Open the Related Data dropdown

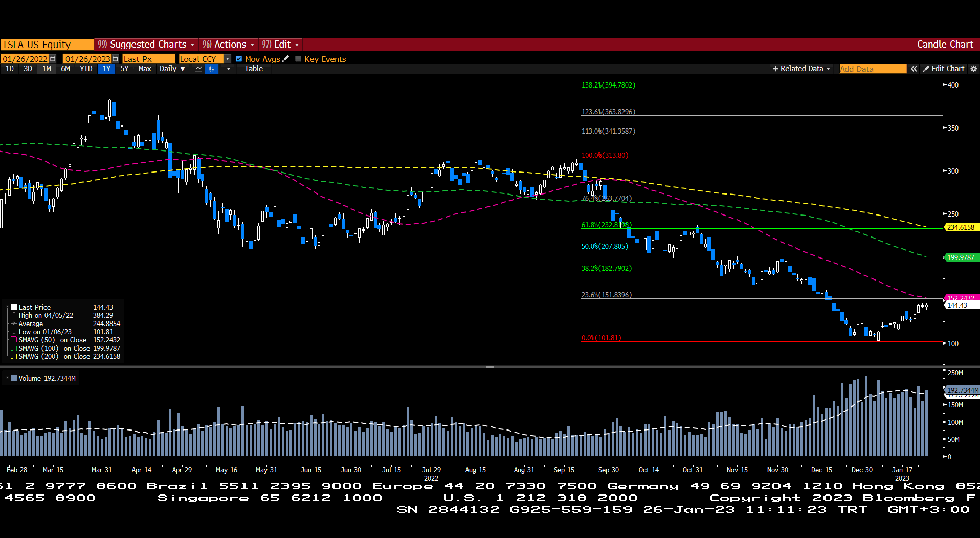coord(801,69)
